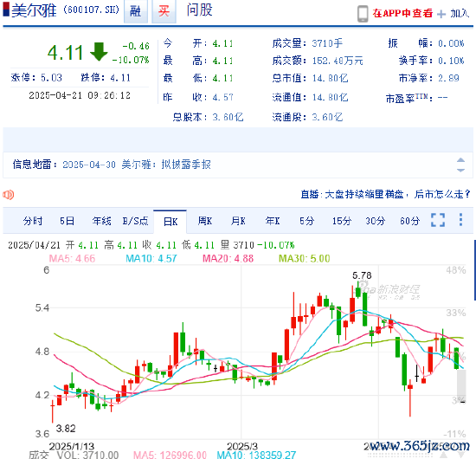Click the green down arrow price indicator
Screen dimensions: 476x459
pyautogui.click(x=99, y=52)
